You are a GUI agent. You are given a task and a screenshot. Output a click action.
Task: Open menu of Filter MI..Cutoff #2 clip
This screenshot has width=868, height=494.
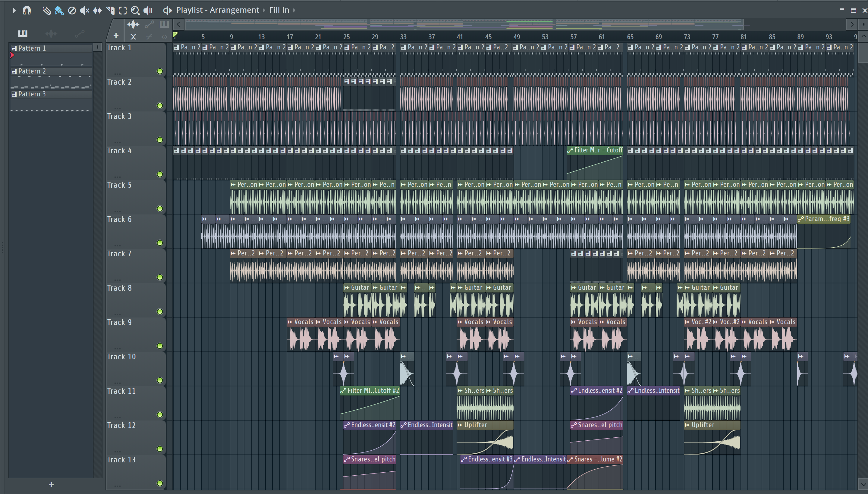[x=343, y=390]
